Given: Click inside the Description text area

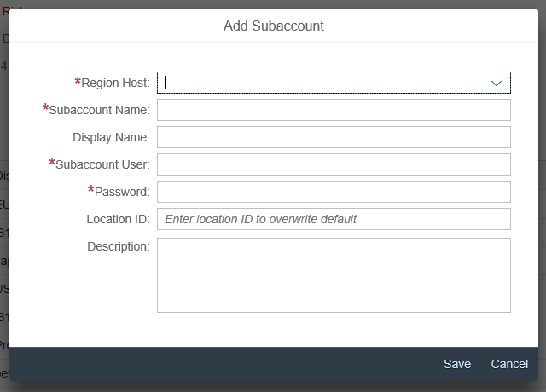Looking at the screenshot, I should tap(334, 274).
